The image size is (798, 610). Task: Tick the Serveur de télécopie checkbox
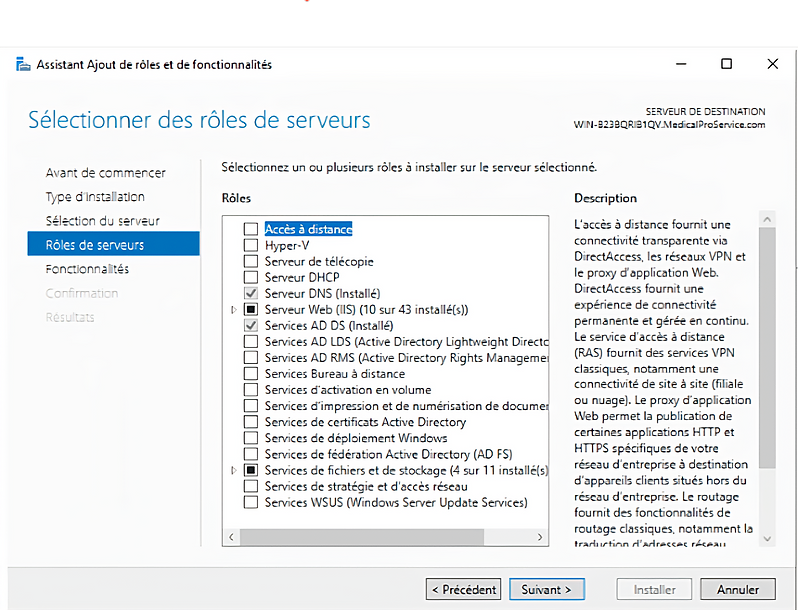250,261
